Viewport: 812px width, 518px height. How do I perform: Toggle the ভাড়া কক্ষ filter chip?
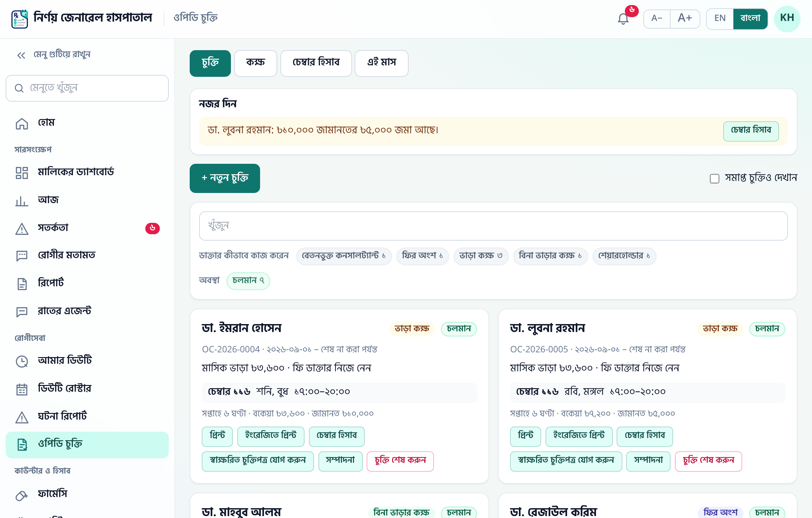[481, 256]
